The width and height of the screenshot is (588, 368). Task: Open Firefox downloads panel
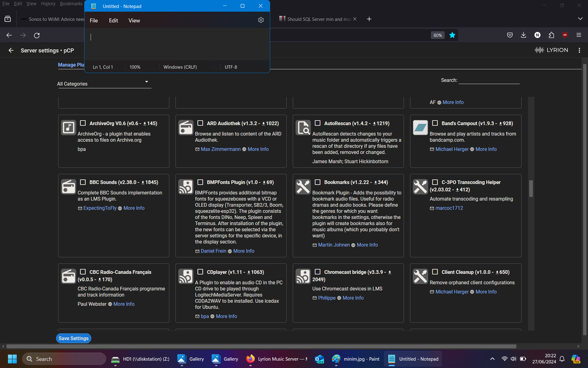pos(523,35)
